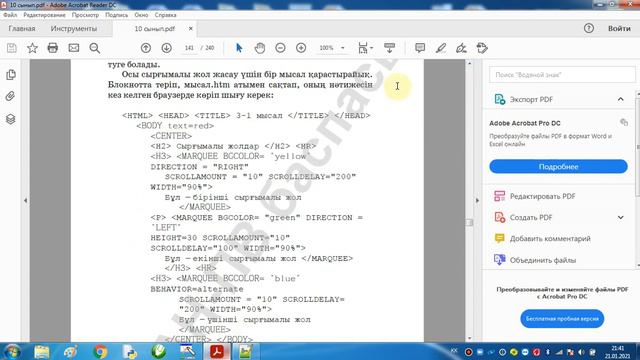The width and height of the screenshot is (640, 360).
Task: Activate the Hand pan tool
Action: point(260,48)
